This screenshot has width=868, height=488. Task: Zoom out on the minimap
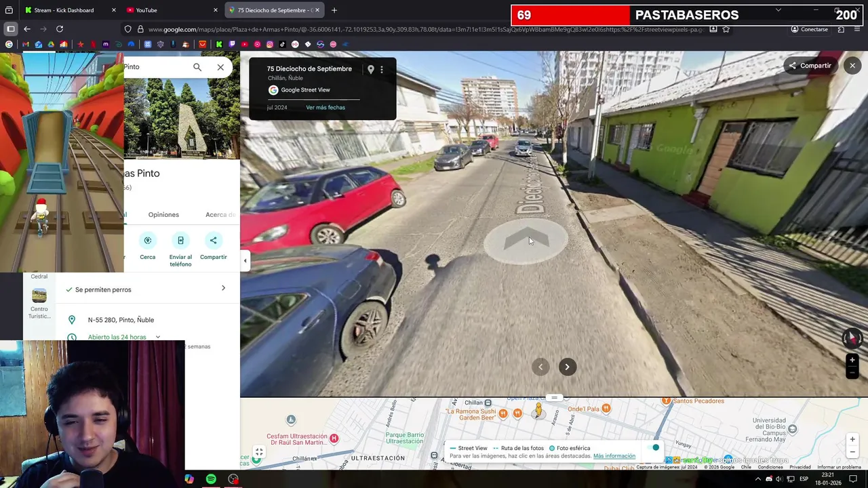point(853,452)
